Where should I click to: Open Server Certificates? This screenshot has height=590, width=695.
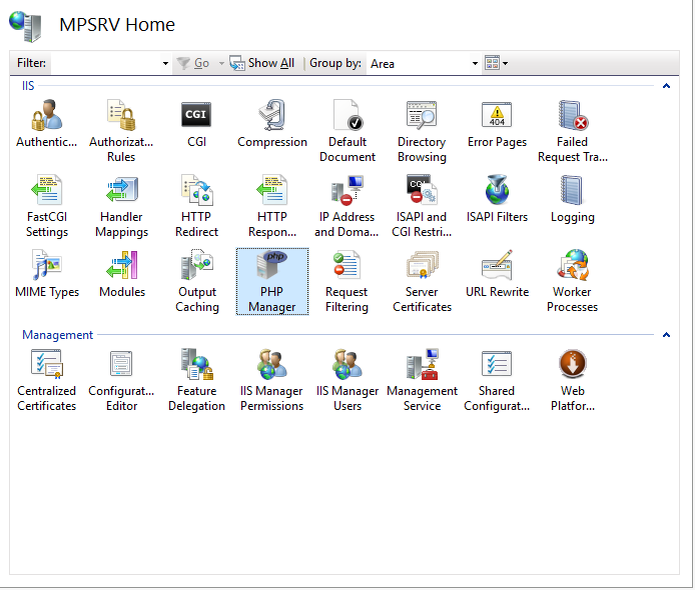pyautogui.click(x=422, y=281)
